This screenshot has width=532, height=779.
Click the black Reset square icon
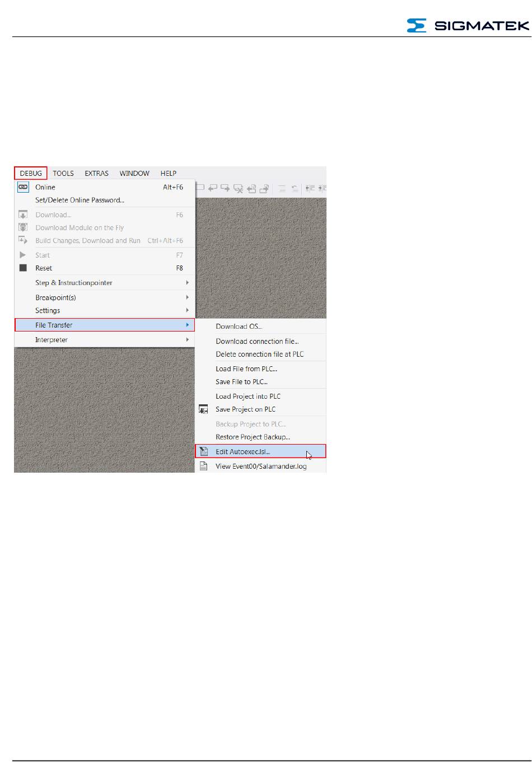coord(23,268)
